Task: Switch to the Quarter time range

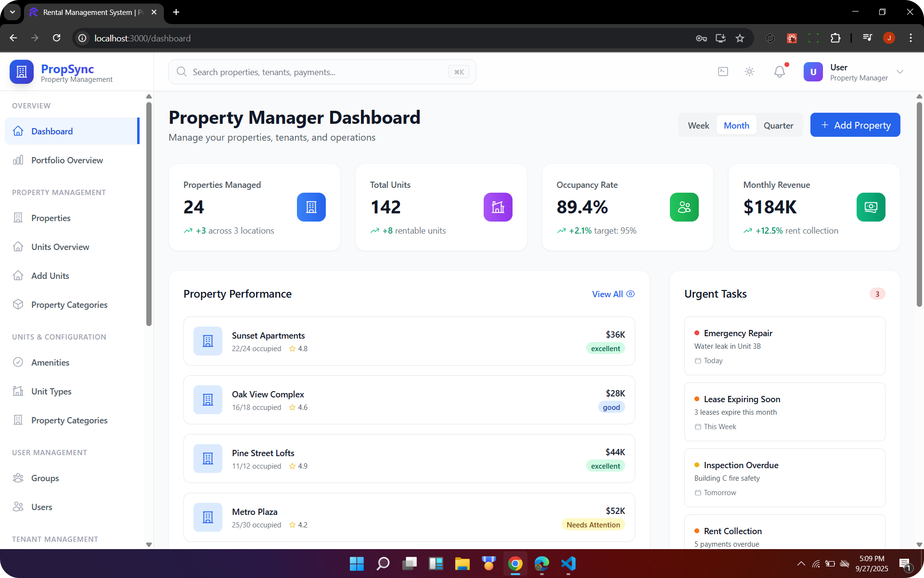Action: (x=778, y=125)
